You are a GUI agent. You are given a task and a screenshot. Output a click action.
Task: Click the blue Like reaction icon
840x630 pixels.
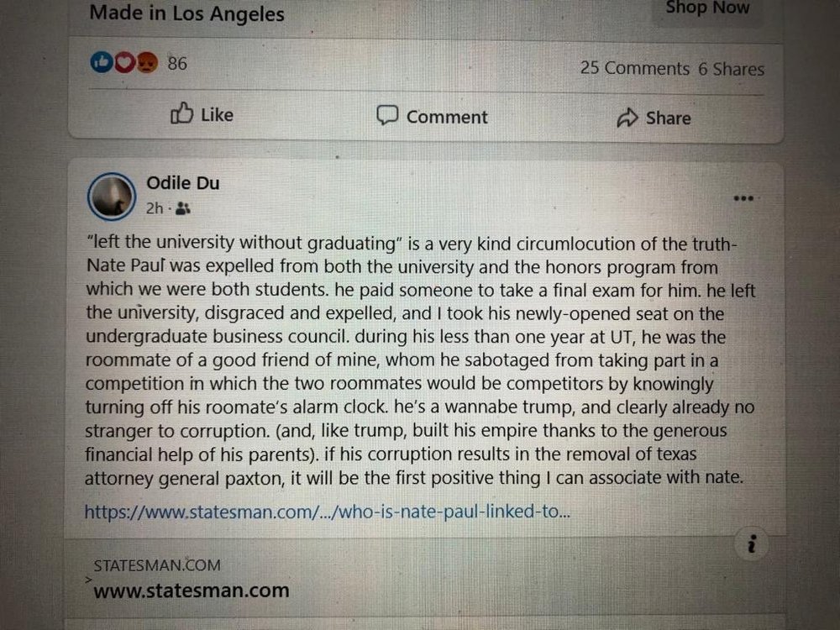click(102, 63)
